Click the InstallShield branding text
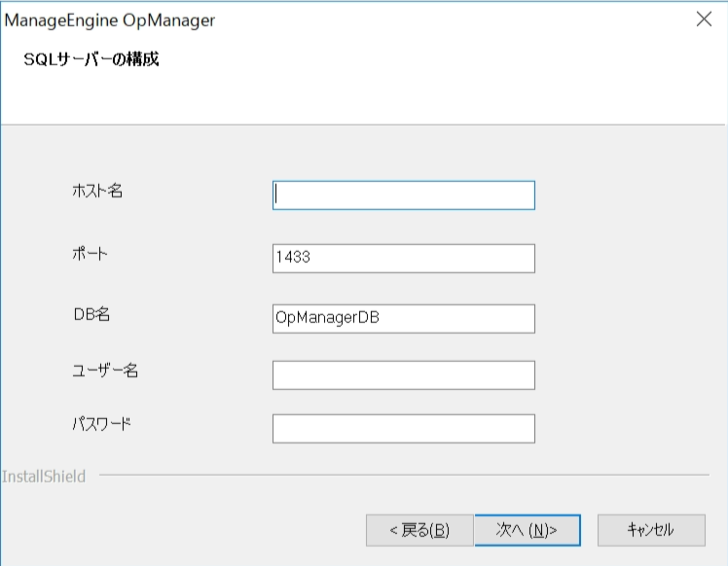Image resolution: width=728 pixels, height=566 pixels. [44, 477]
